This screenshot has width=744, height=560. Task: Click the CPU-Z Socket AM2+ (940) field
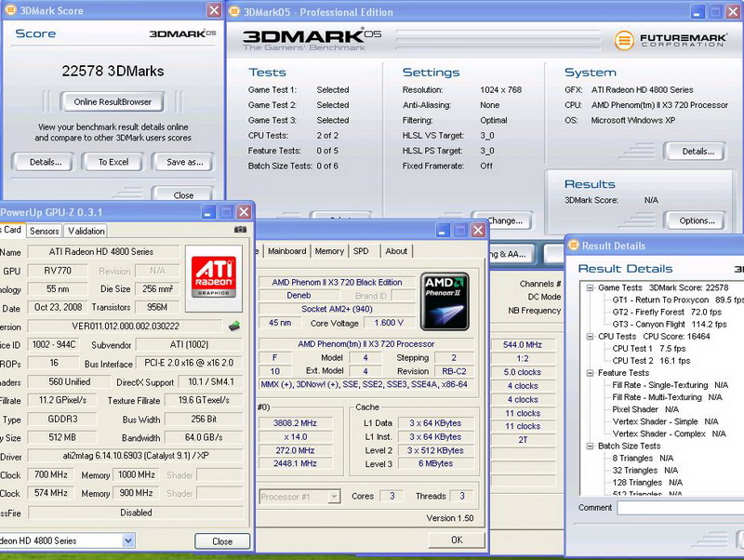pyautogui.click(x=337, y=309)
